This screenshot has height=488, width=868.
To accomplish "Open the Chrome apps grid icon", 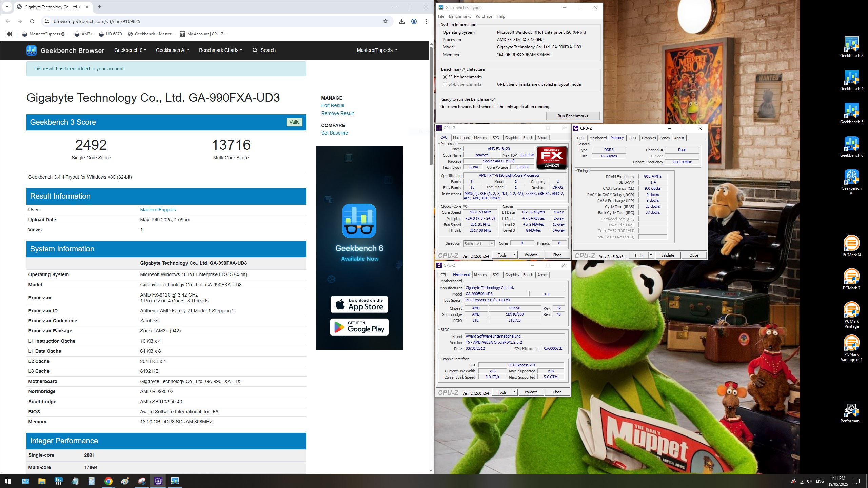I will click(x=9, y=34).
